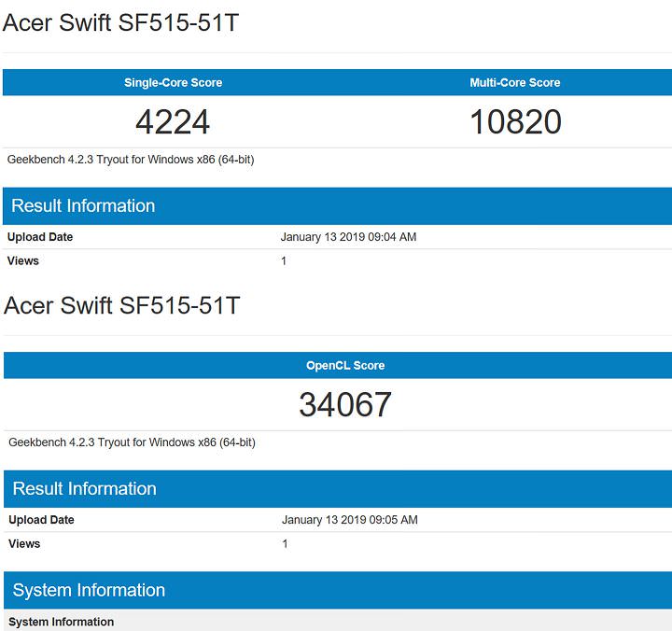Select the 09:05 AM upload date value
Image resolution: width=672 pixels, height=631 pixels.
349,520
